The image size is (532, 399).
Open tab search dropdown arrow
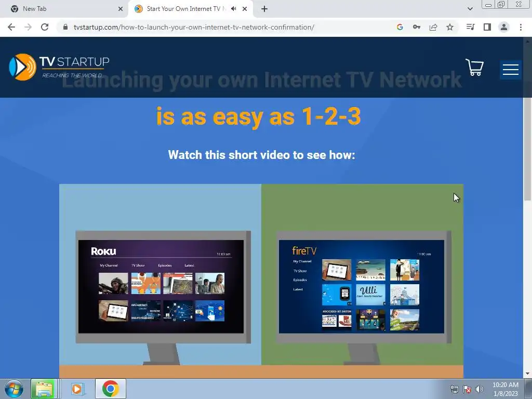470,9
